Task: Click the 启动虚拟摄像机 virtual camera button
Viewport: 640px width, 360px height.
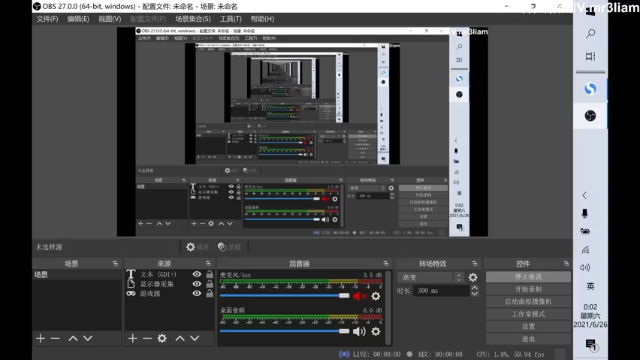Action: [x=528, y=302]
